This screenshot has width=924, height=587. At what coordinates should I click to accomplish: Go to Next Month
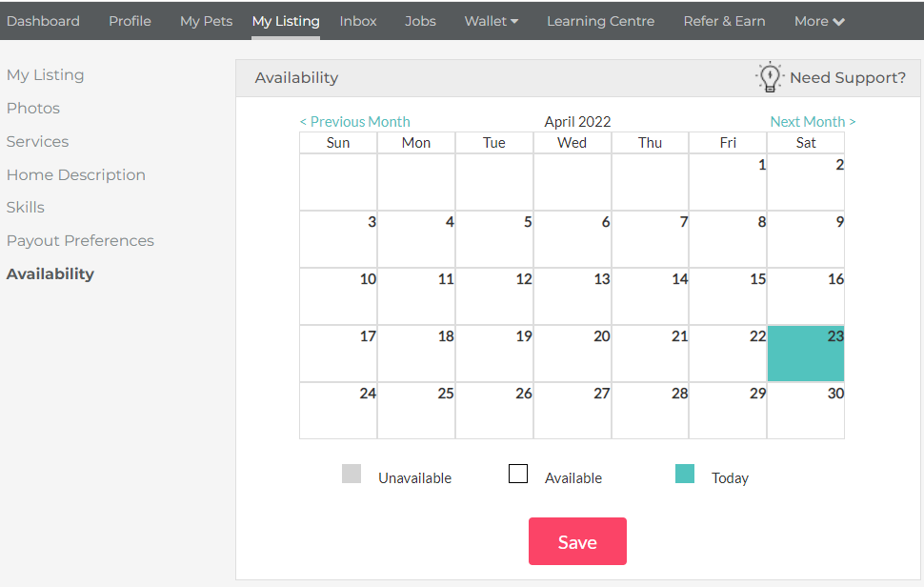(x=813, y=122)
